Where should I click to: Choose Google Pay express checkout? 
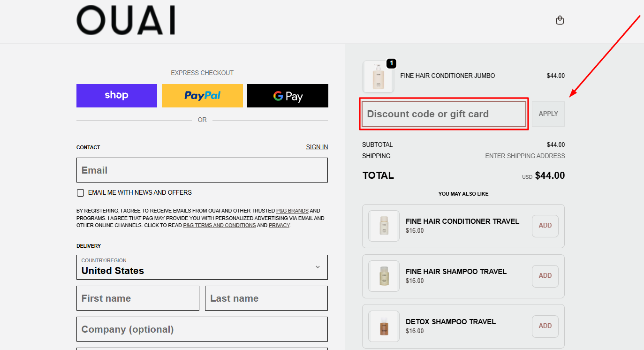tap(288, 96)
